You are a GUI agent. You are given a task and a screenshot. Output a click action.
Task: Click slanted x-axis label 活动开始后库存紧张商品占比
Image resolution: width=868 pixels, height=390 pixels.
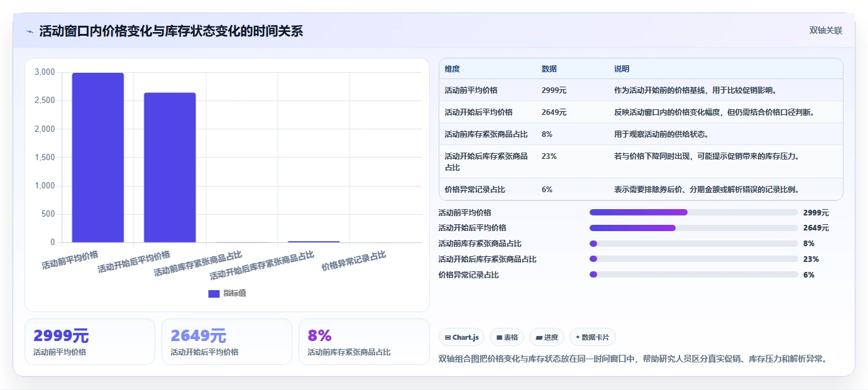263,265
